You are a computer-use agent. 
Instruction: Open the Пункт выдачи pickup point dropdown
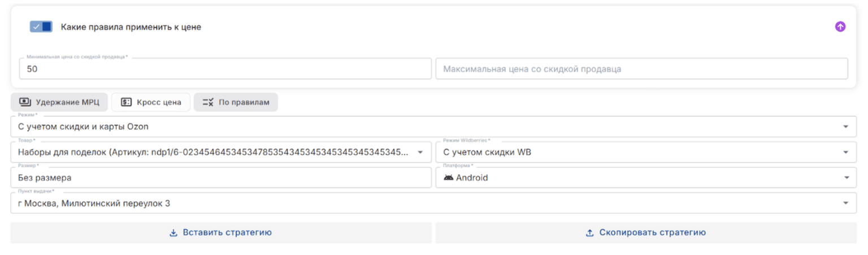pyautogui.click(x=433, y=203)
